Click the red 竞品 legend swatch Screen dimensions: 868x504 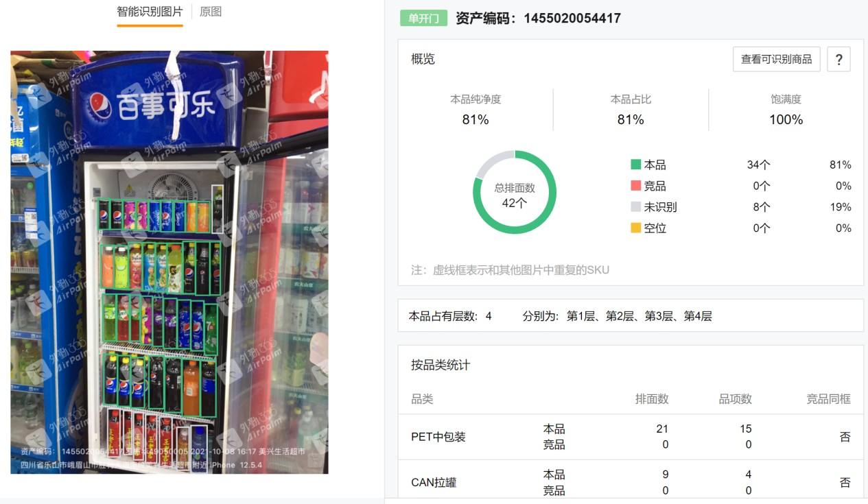click(636, 186)
